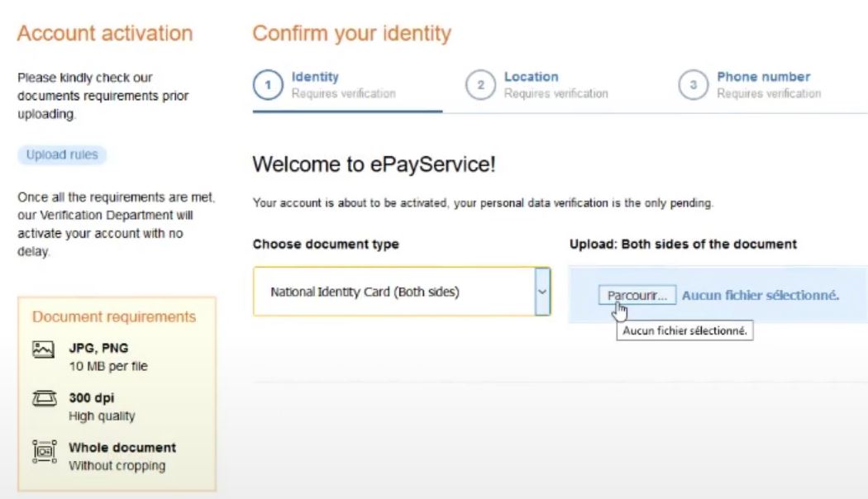Open document type dropdown arrow
The image size is (868, 499).
(542, 292)
